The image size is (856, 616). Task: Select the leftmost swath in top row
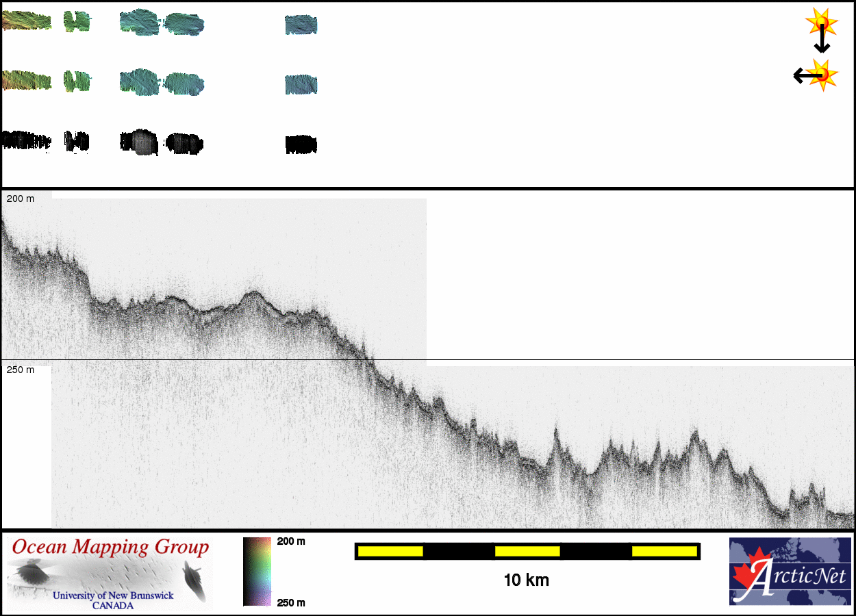tap(26, 22)
